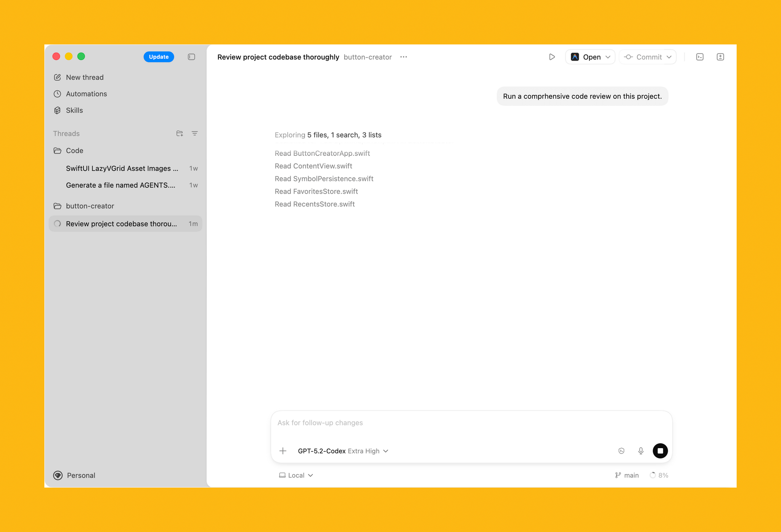Click the follow-up changes input field
The height and width of the screenshot is (532, 781).
[471, 423]
